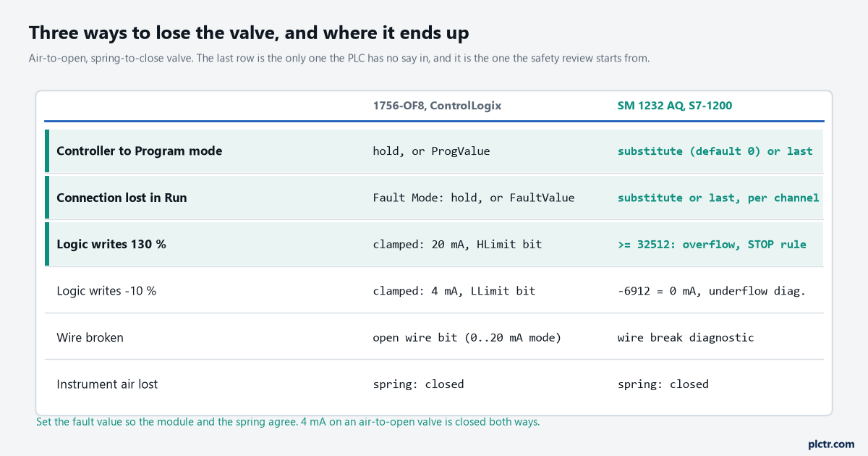The height and width of the screenshot is (456, 868).
Task: Click 'substitute (default 0) or last' cell
Action: (715, 151)
